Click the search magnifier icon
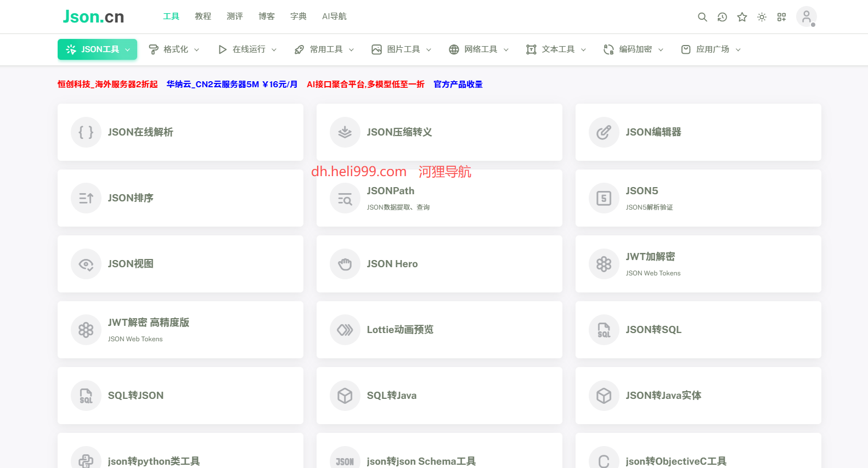The height and width of the screenshot is (468, 868). [x=702, y=17]
